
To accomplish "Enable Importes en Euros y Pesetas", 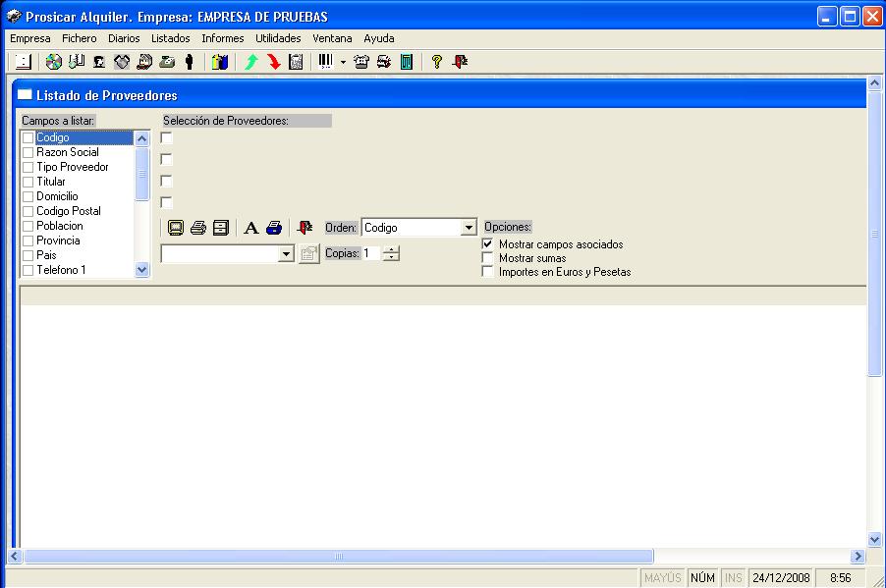I will pyautogui.click(x=487, y=272).
